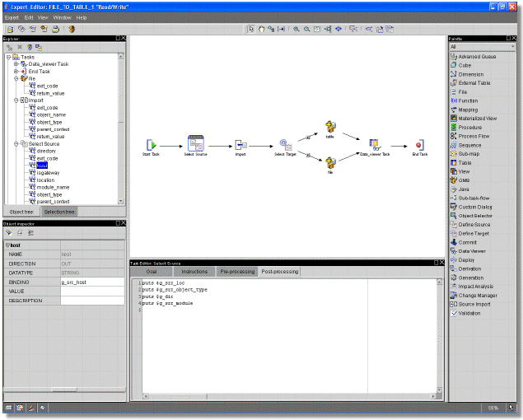
Task: Pick Custom Dialog from the palette
Action: (471, 207)
